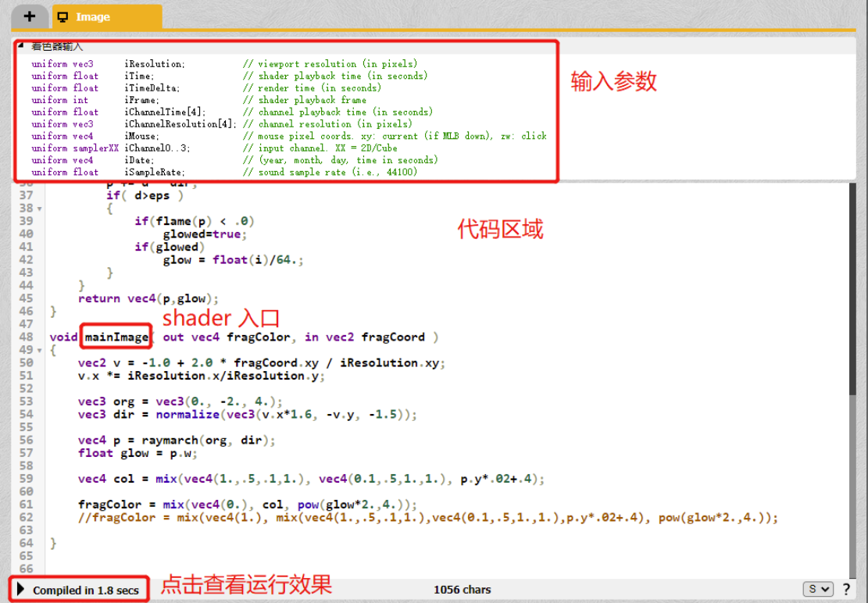Place cursor on mainImage function name
Viewport: 868px width, 603px height.
point(116,337)
